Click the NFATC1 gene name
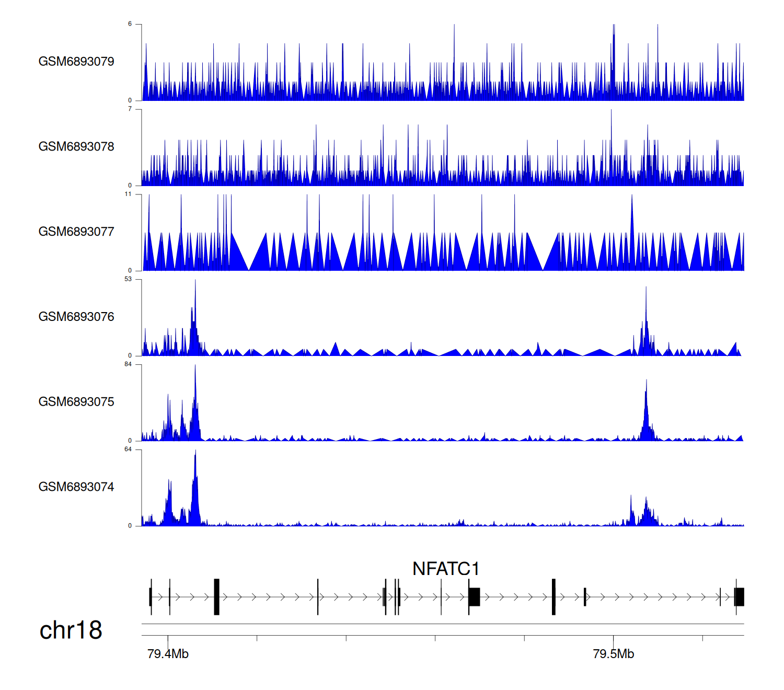This screenshot has height=690, width=784. pos(446,569)
